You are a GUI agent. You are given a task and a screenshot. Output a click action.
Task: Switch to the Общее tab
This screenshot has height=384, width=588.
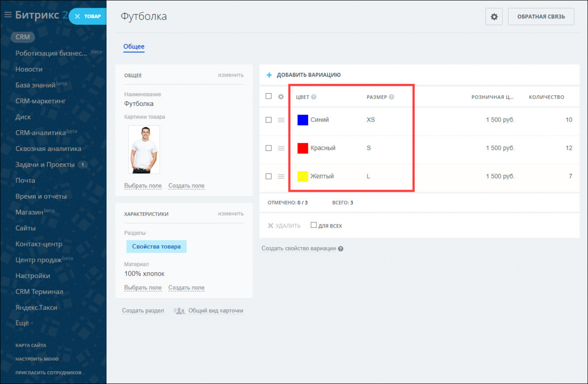(x=134, y=47)
